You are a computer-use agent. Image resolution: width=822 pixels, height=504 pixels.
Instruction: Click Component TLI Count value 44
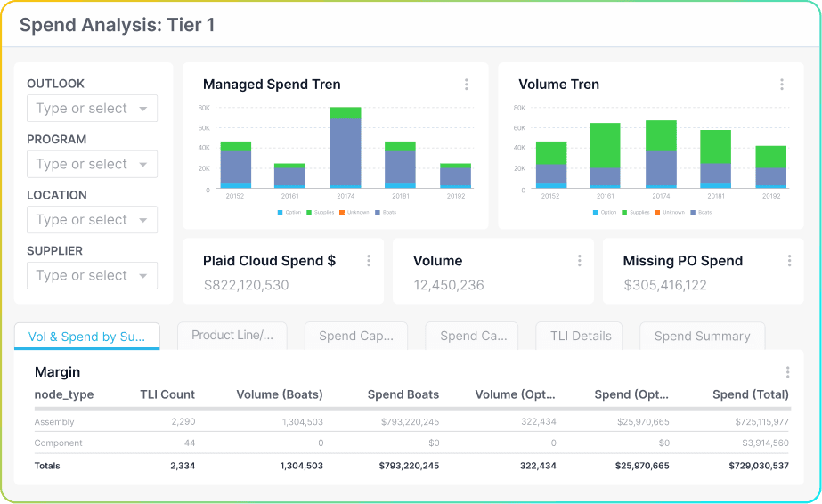[190, 443]
